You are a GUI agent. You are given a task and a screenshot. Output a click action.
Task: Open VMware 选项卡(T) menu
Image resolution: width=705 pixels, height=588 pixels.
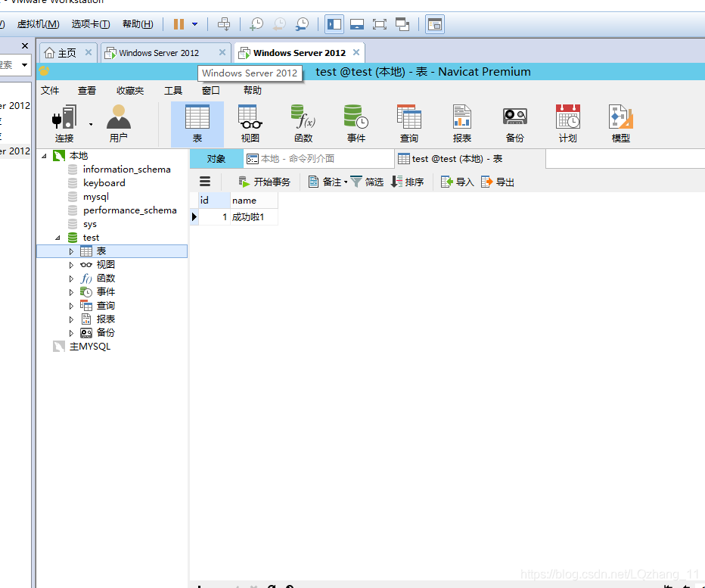90,24
